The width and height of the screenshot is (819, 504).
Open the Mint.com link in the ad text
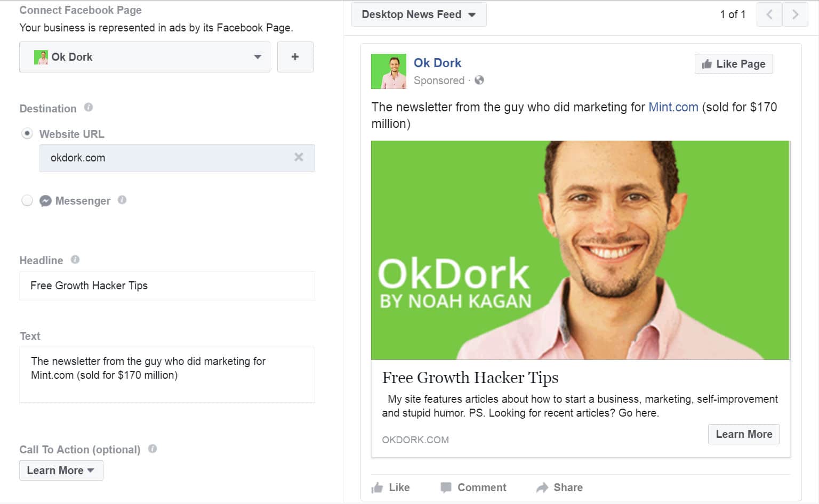(x=673, y=107)
